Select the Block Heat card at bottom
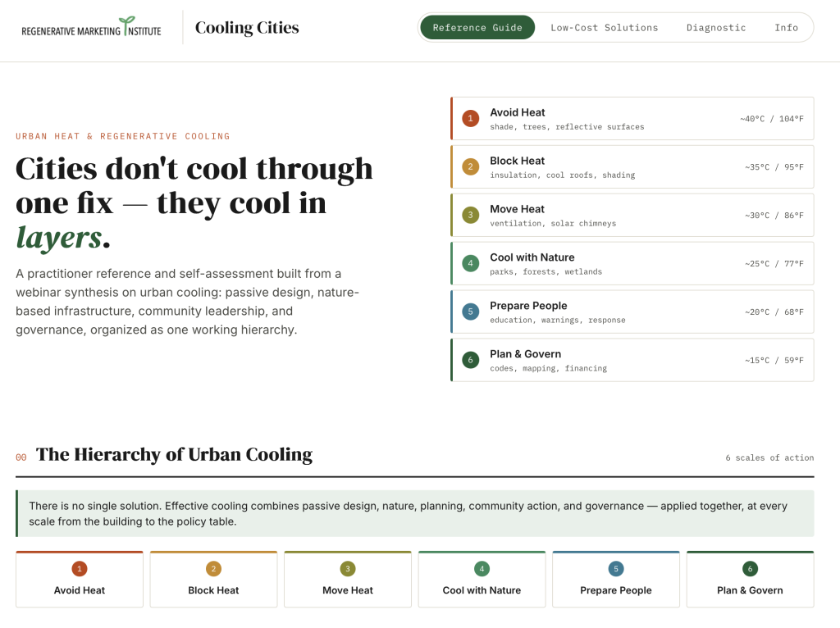The image size is (840, 628). (214, 580)
